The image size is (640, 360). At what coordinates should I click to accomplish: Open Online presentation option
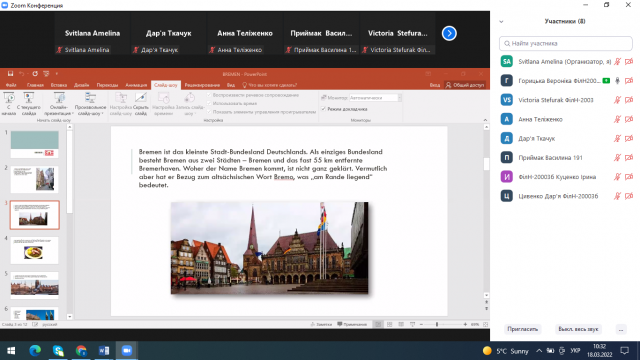[59, 104]
